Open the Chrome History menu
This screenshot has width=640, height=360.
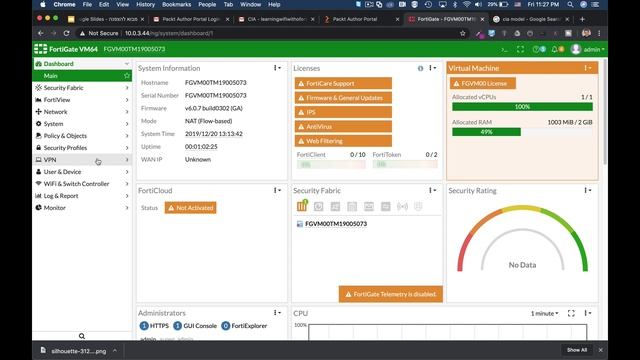pos(145,4)
